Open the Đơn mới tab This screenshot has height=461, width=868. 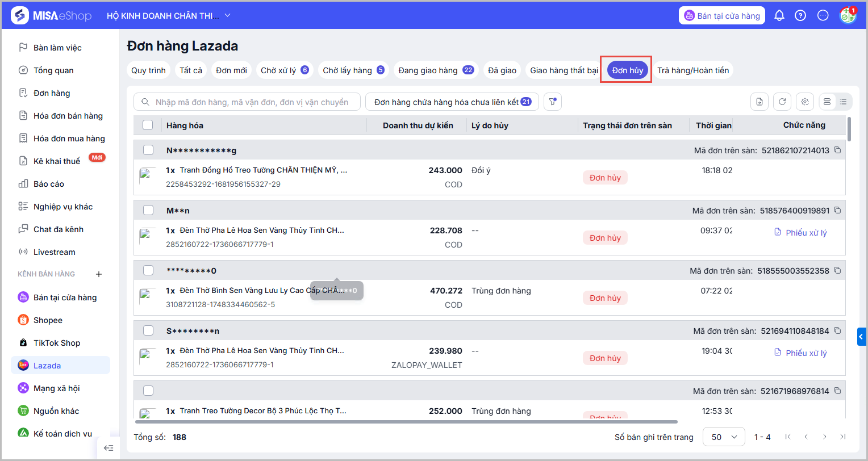click(232, 70)
